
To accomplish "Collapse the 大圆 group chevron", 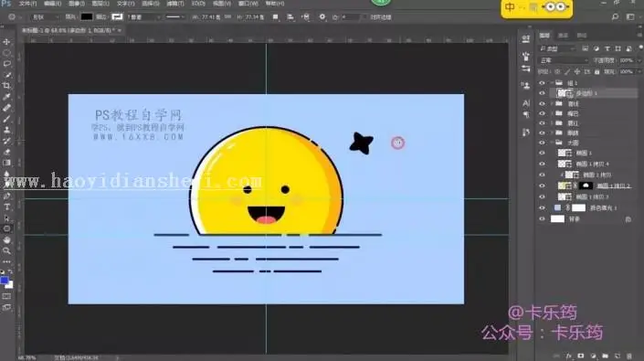I will pyautogui.click(x=552, y=143).
